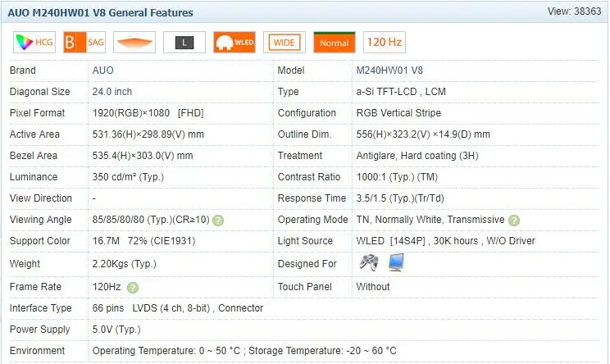Open help icon next to Viewing Angle value
610x364 pixels.
[x=218, y=221]
